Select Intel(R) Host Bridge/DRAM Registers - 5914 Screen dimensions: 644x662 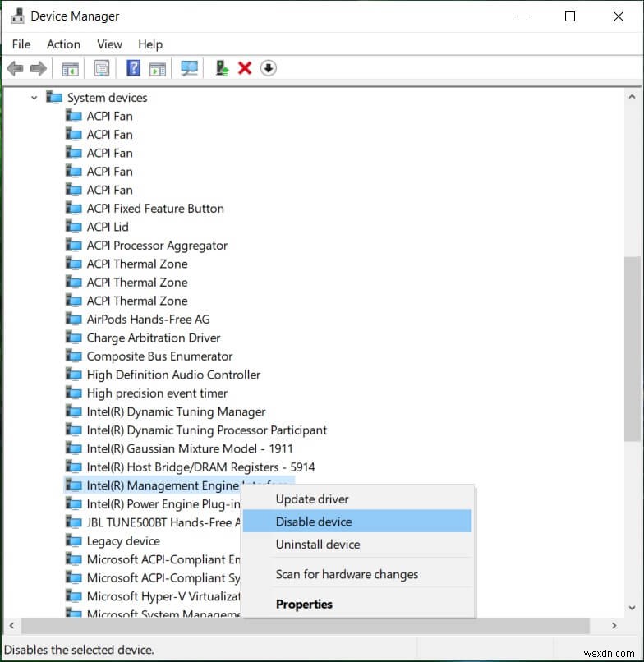200,467
